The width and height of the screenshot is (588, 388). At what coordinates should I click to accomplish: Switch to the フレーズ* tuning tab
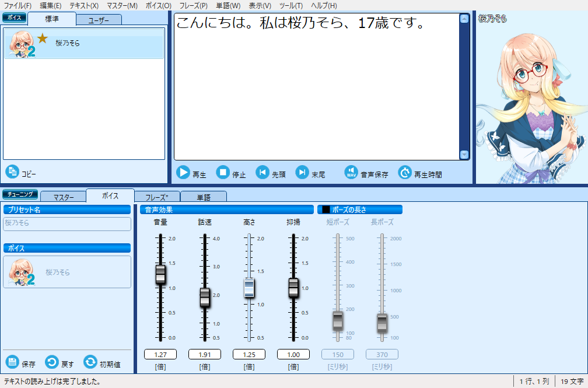157,197
